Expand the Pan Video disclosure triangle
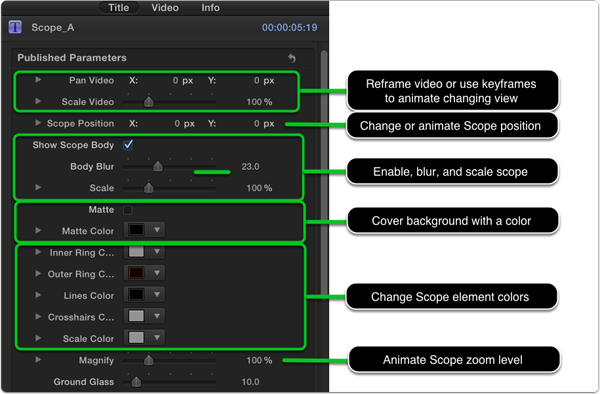The height and width of the screenshot is (394, 600). pyautogui.click(x=38, y=80)
